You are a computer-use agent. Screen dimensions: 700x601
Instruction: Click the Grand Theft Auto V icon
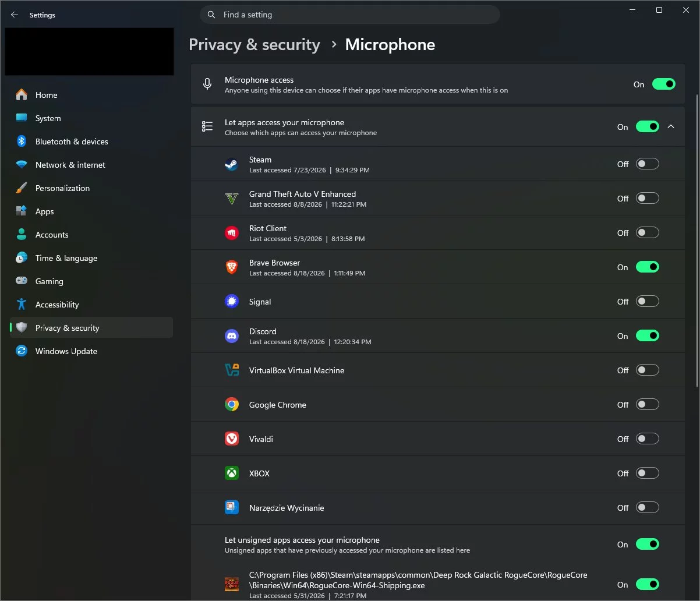coord(232,199)
